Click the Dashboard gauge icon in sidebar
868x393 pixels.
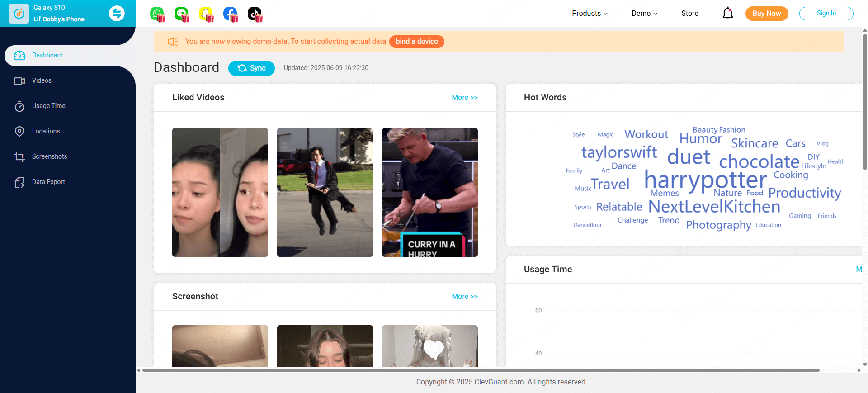[x=19, y=55]
